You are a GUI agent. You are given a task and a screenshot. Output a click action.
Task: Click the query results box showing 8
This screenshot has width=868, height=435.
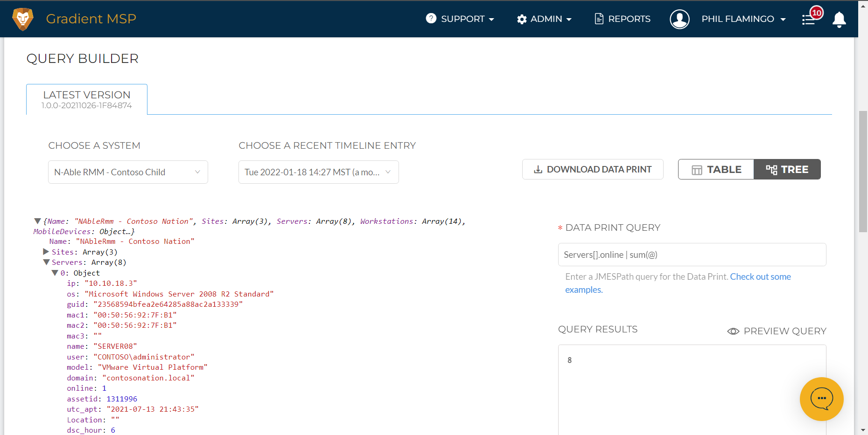[x=692, y=390]
